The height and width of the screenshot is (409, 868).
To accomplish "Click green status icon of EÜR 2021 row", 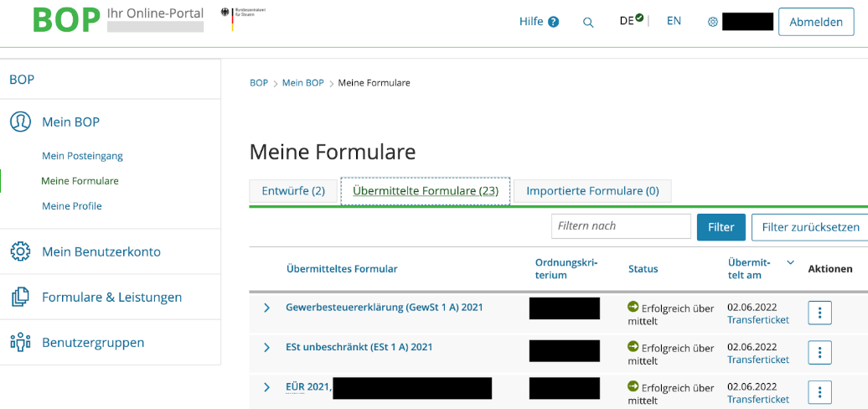I will 633,386.
